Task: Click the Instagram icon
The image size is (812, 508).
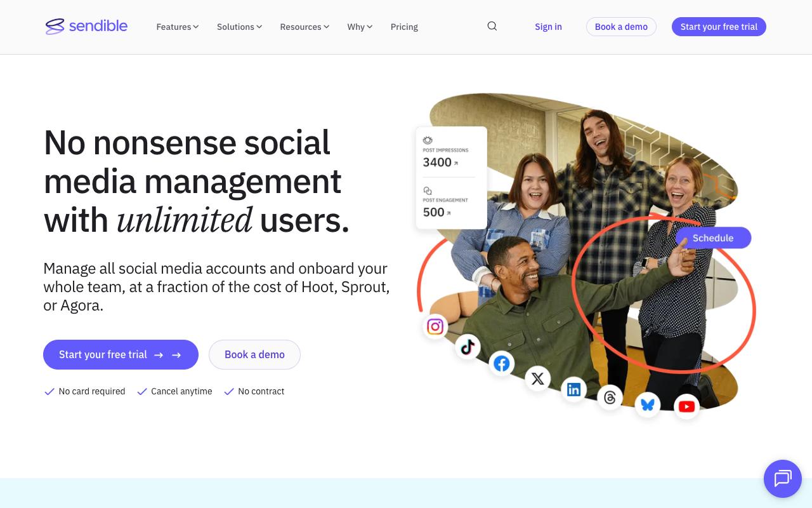Action: coord(435,326)
